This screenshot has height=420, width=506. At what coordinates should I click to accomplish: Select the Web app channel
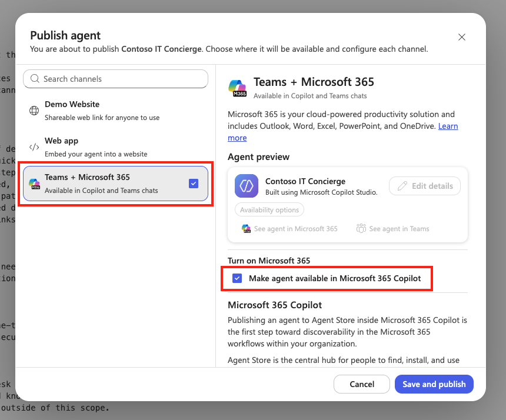115,147
